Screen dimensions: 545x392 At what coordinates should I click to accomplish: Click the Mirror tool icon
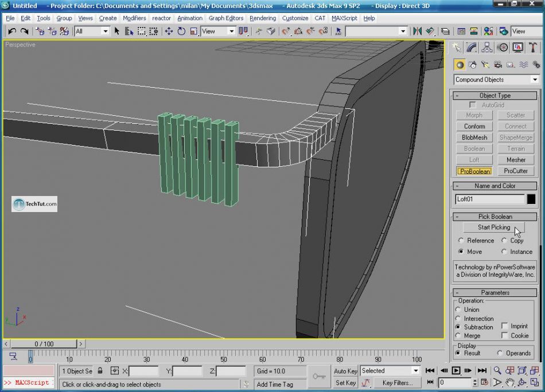coord(418,32)
